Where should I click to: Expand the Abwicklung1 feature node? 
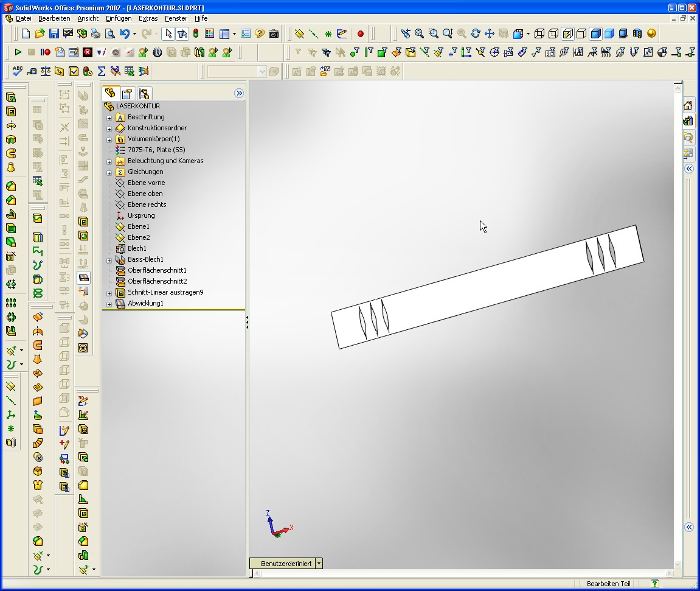coord(109,304)
